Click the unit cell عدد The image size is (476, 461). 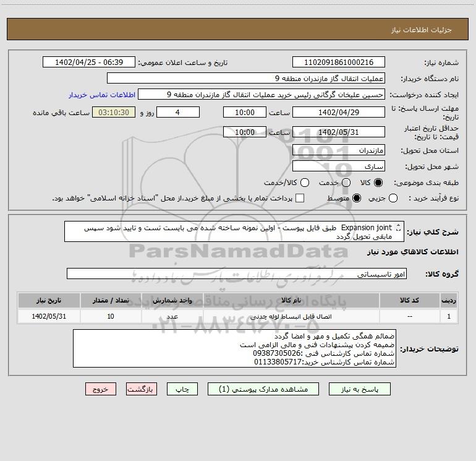pyautogui.click(x=172, y=316)
